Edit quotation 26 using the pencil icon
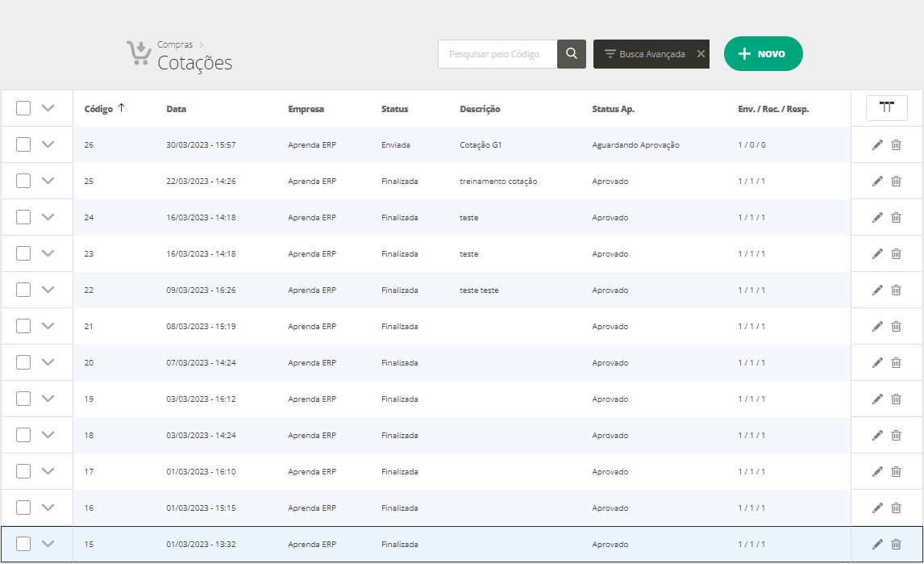Screen dimensions: 924x564 [x=877, y=145]
